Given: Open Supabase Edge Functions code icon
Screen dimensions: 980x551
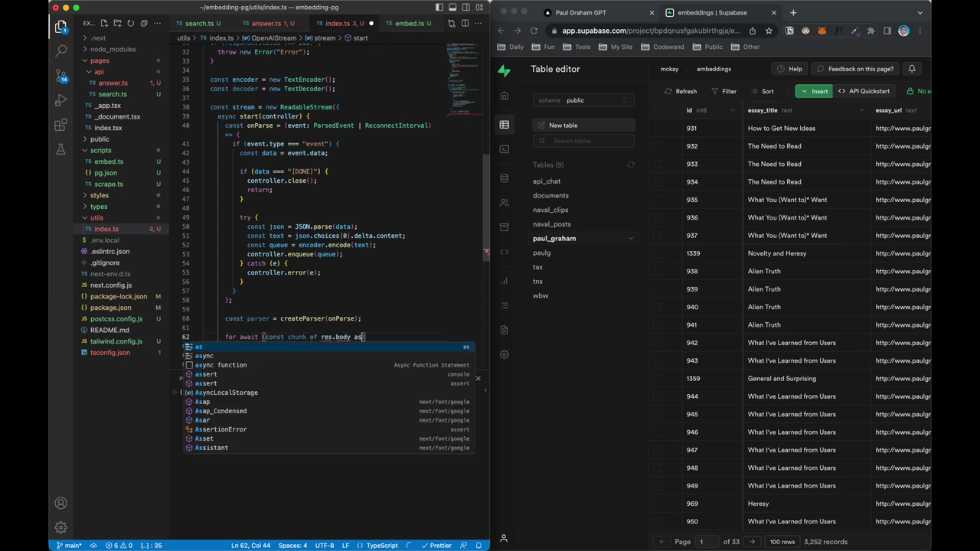Looking at the screenshot, I should coord(504,252).
